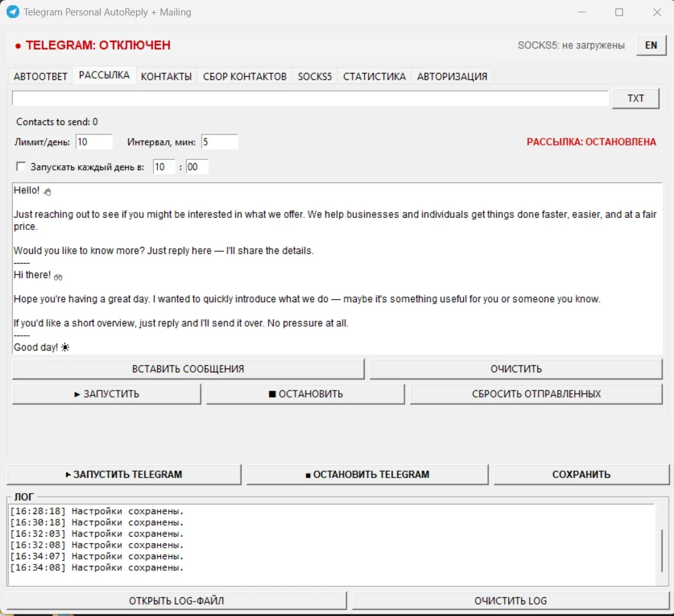Enable the daily launch checkbox
The image size is (674, 616).
click(21, 166)
